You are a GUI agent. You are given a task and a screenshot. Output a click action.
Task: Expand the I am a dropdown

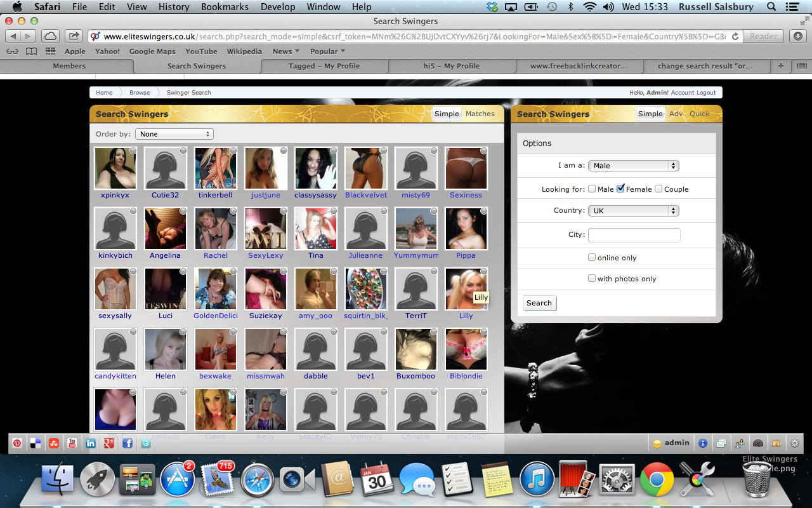(x=633, y=166)
